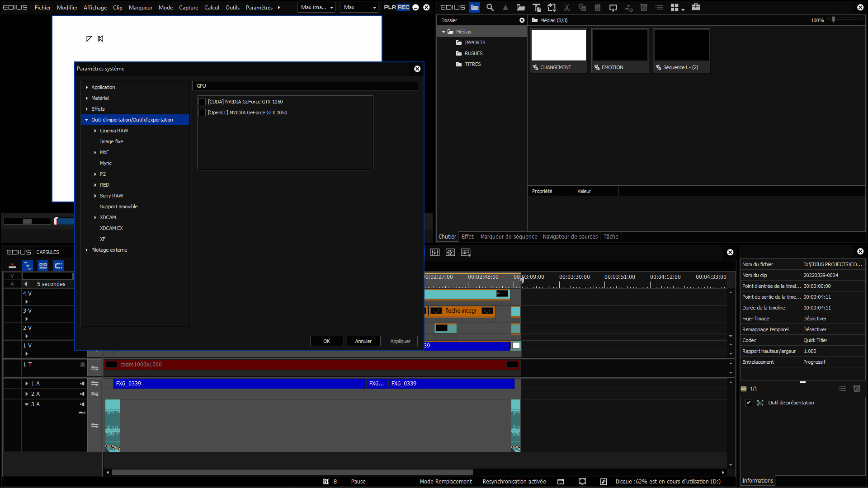Expand the Cinema RAW settings node
This screenshot has width=868, height=488.
[x=95, y=131]
